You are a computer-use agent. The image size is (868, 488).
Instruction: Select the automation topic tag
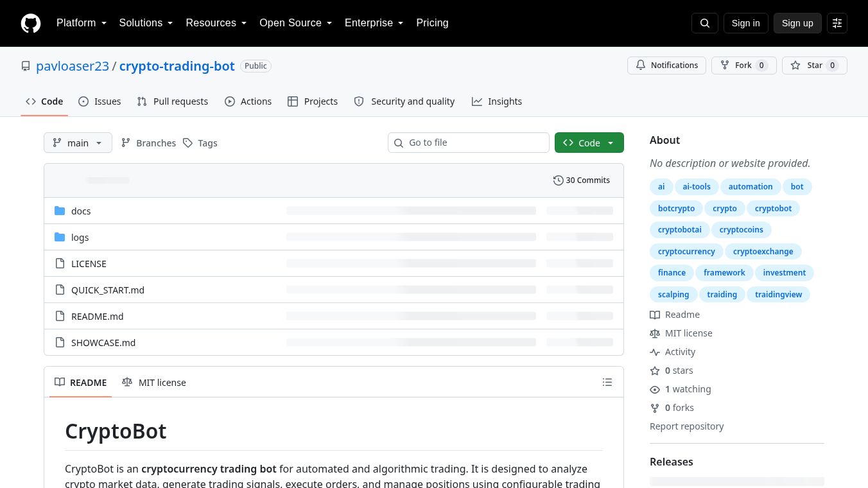[x=751, y=187]
